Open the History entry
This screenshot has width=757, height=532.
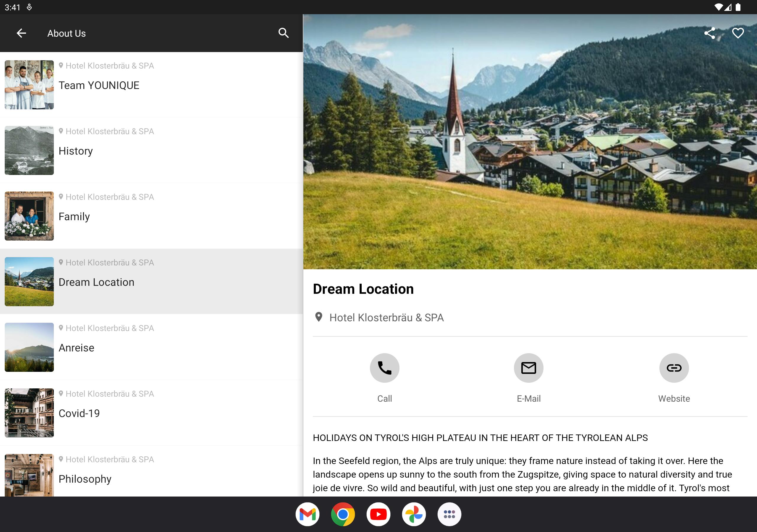pyautogui.click(x=151, y=150)
